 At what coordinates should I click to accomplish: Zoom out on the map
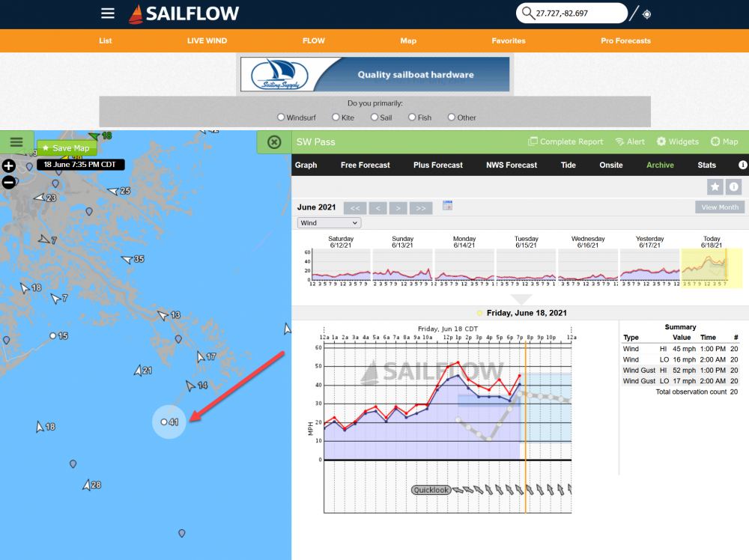(9, 182)
